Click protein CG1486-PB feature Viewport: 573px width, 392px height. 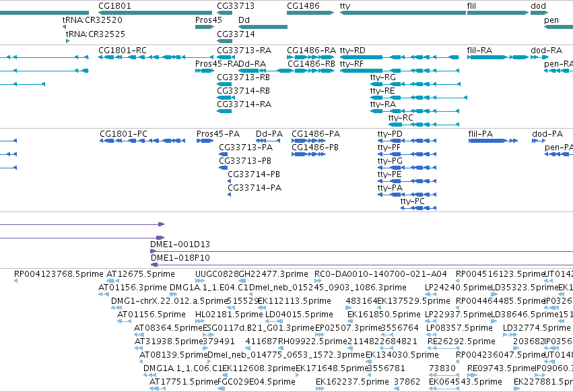coord(308,154)
